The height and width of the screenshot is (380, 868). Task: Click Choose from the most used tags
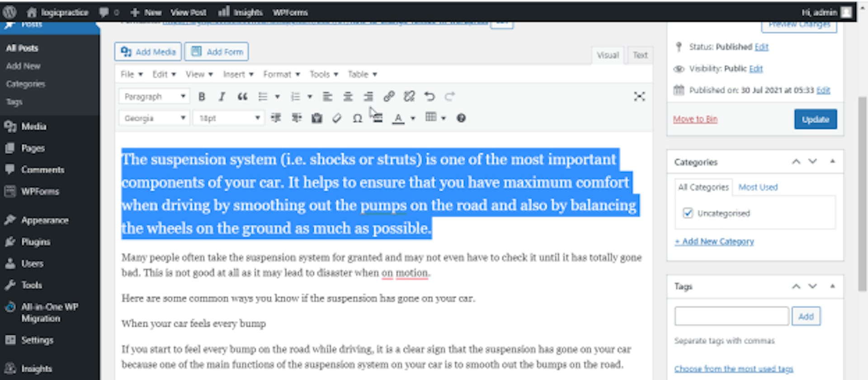[734, 369]
